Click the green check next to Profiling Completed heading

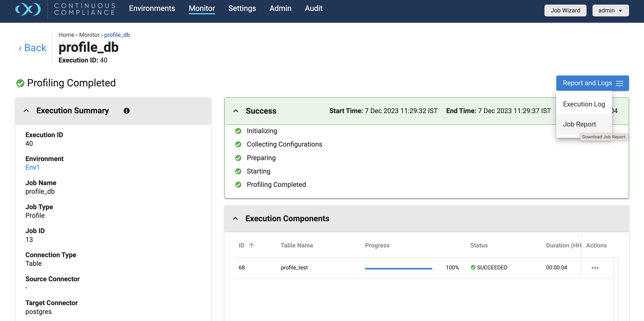[x=20, y=83]
